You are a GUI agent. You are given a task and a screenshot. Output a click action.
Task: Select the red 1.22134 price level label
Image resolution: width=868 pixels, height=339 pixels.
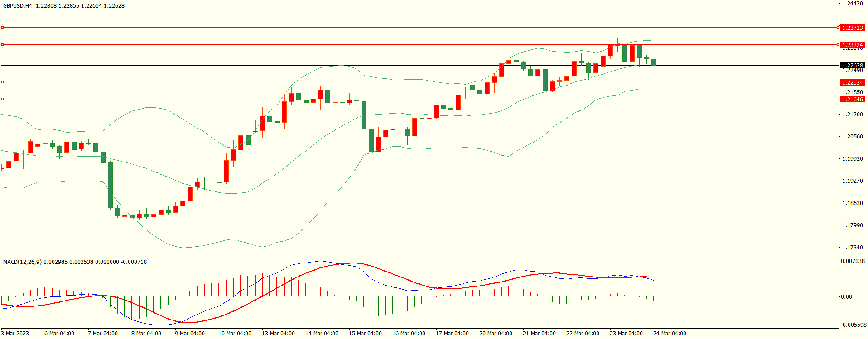[852, 82]
